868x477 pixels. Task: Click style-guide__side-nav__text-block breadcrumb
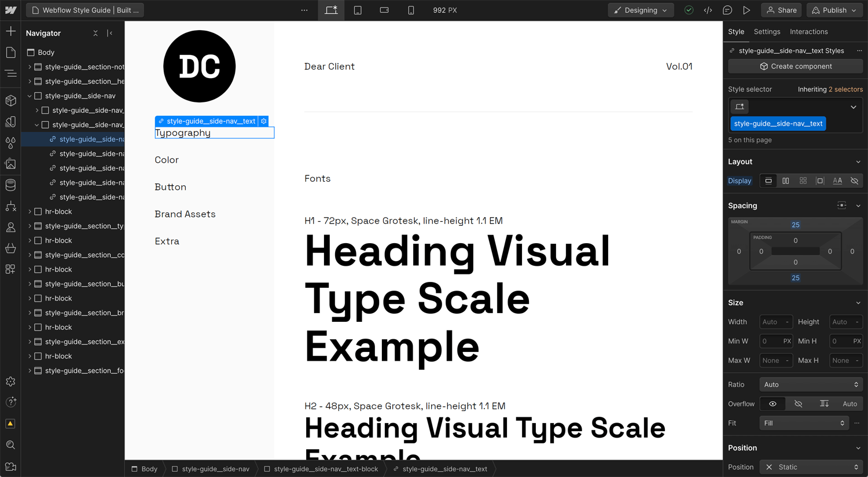tap(321, 469)
